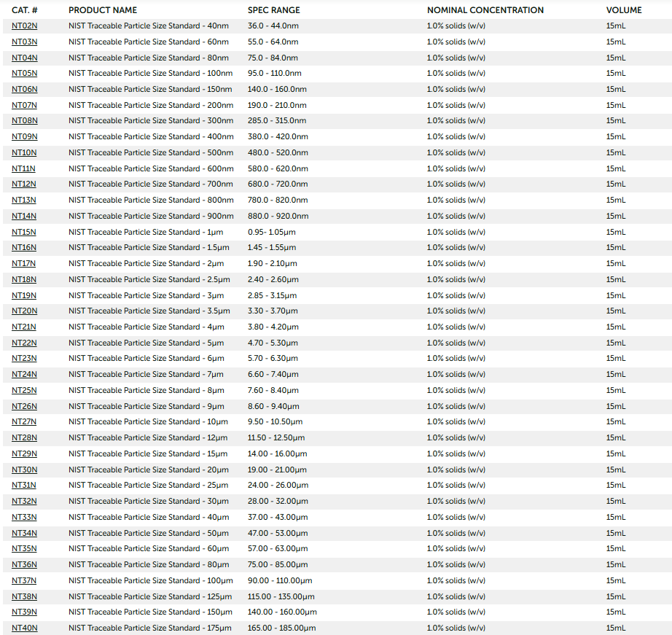Select spec range 28.00 - 32.00µm
Image resolution: width=672 pixels, height=635 pixels.
click(x=278, y=502)
